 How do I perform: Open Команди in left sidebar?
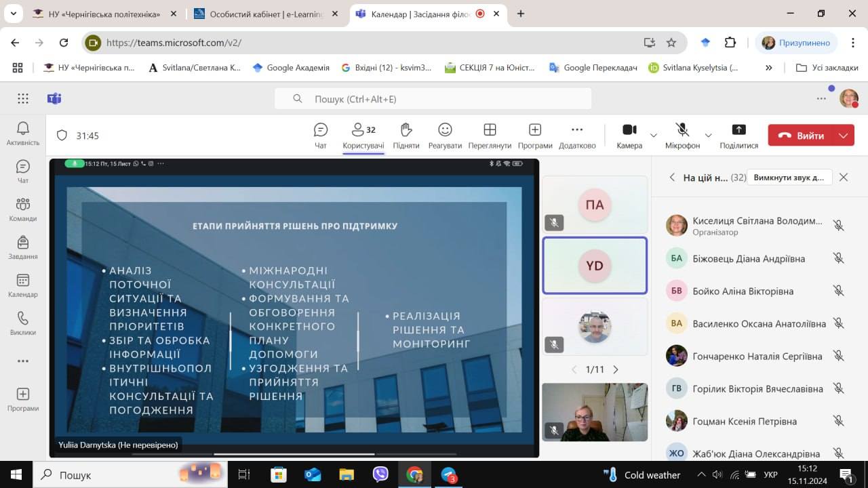23,209
